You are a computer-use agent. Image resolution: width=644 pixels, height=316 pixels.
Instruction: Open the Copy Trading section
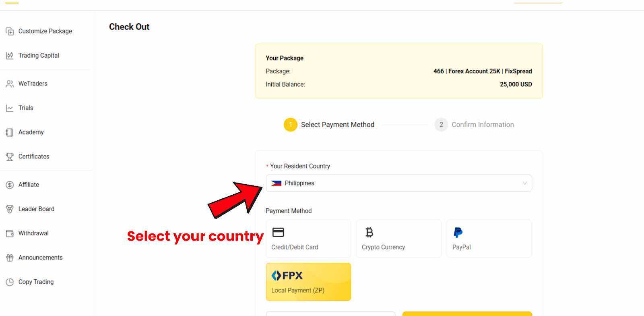[36, 282]
